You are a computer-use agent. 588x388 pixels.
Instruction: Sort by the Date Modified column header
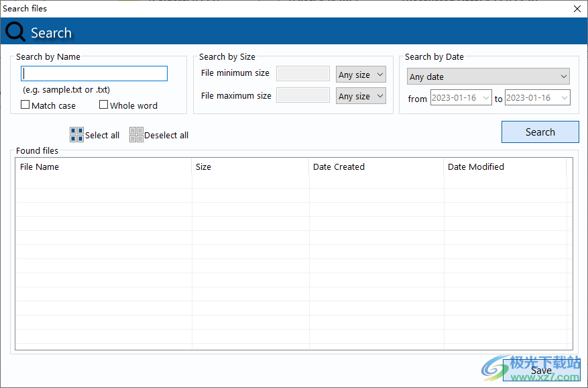pos(506,167)
